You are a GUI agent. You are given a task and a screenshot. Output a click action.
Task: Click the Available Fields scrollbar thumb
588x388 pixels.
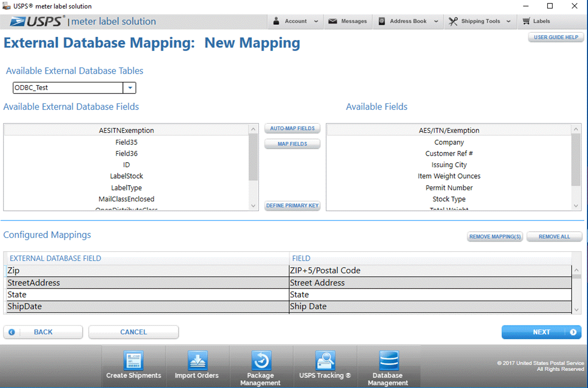[x=576, y=160]
